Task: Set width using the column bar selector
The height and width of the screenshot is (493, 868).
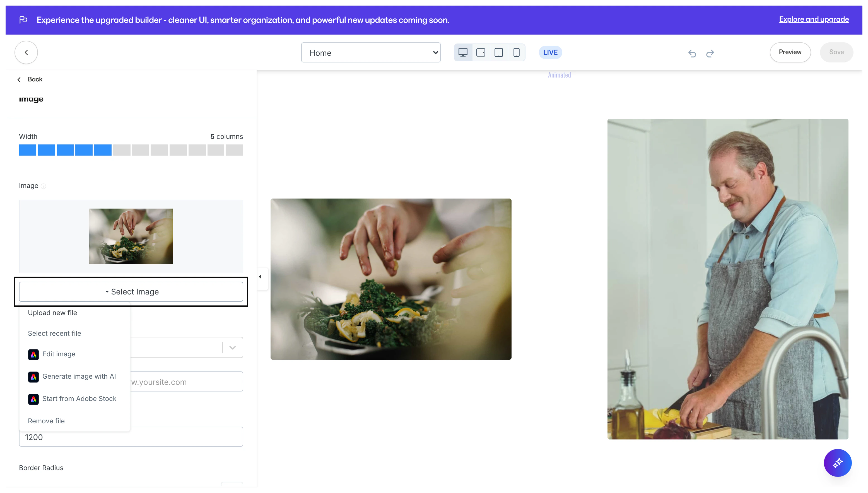Action: coord(131,150)
